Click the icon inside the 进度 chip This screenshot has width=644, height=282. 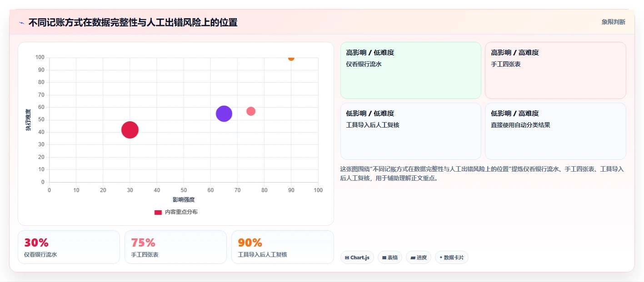tap(413, 257)
